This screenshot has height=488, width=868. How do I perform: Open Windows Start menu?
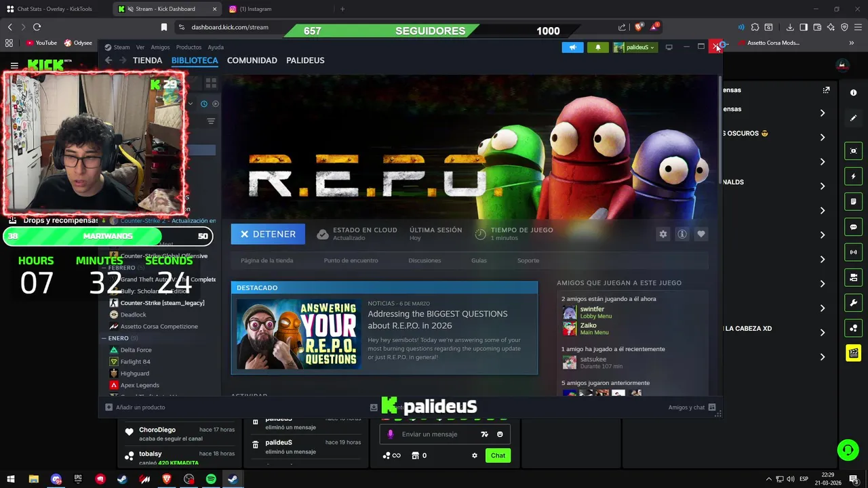click(10, 479)
